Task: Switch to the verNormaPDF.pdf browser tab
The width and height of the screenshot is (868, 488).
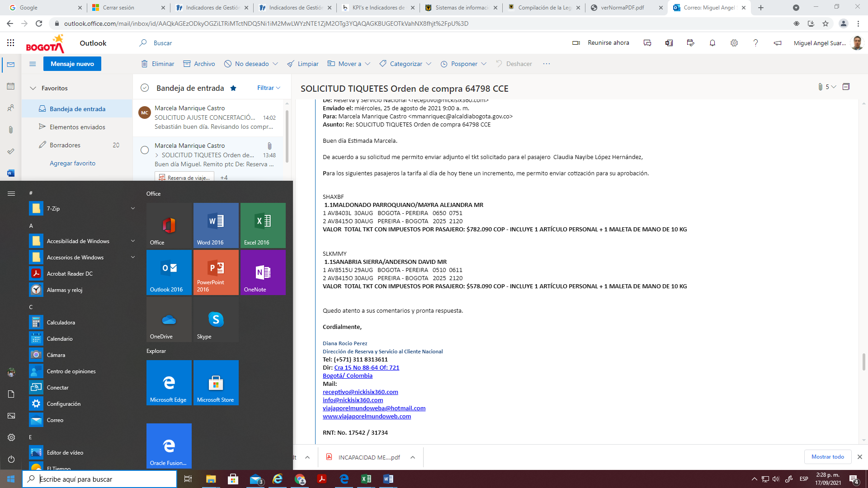Action: point(622,8)
